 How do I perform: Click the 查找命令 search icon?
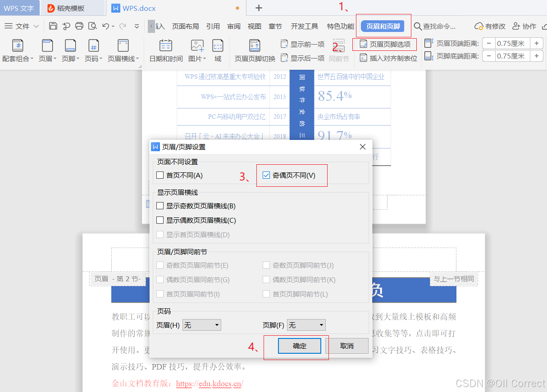coord(418,26)
